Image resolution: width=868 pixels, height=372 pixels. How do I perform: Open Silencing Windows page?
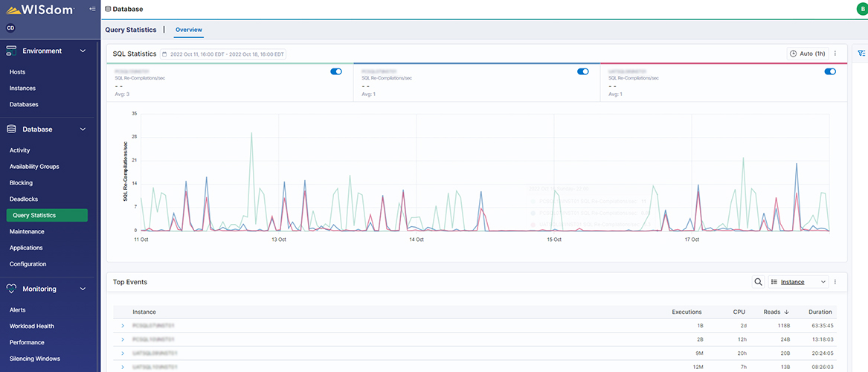click(35, 358)
